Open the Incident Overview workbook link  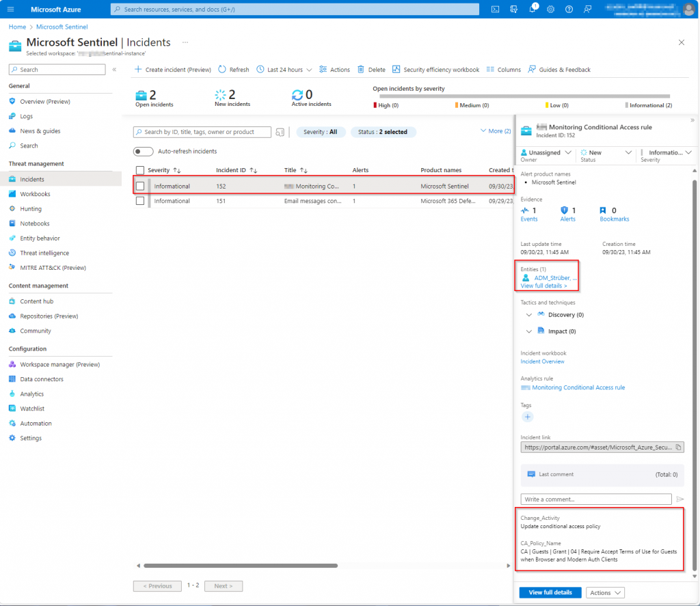[x=542, y=361]
